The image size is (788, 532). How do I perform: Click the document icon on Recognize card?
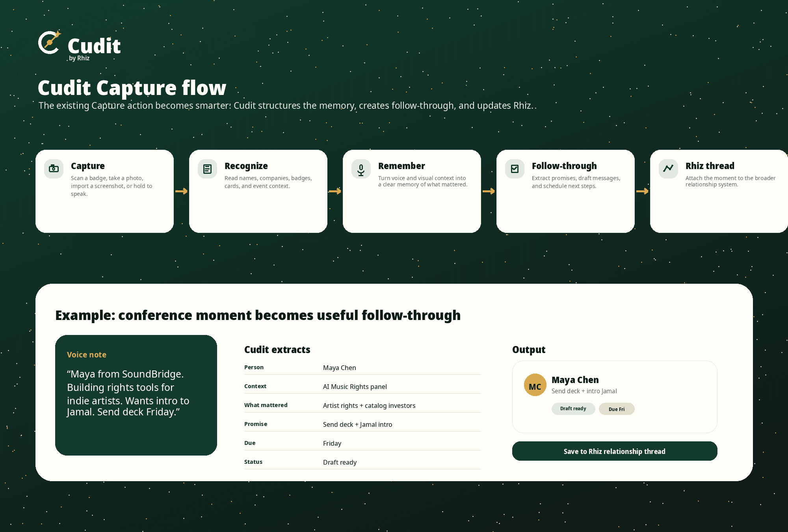207,169
